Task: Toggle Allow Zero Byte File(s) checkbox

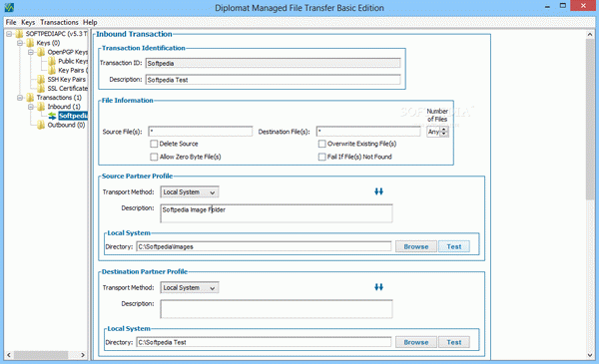Action: (x=154, y=157)
